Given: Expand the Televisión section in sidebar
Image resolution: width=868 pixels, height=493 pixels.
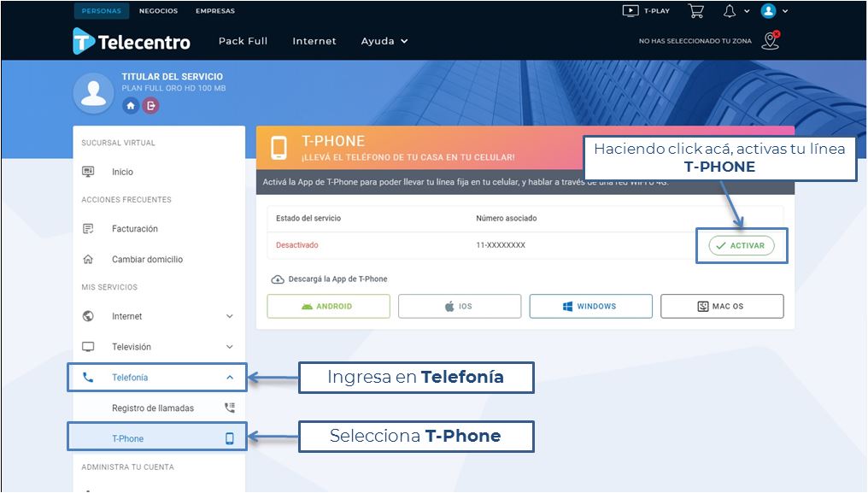Looking at the screenshot, I should (158, 347).
